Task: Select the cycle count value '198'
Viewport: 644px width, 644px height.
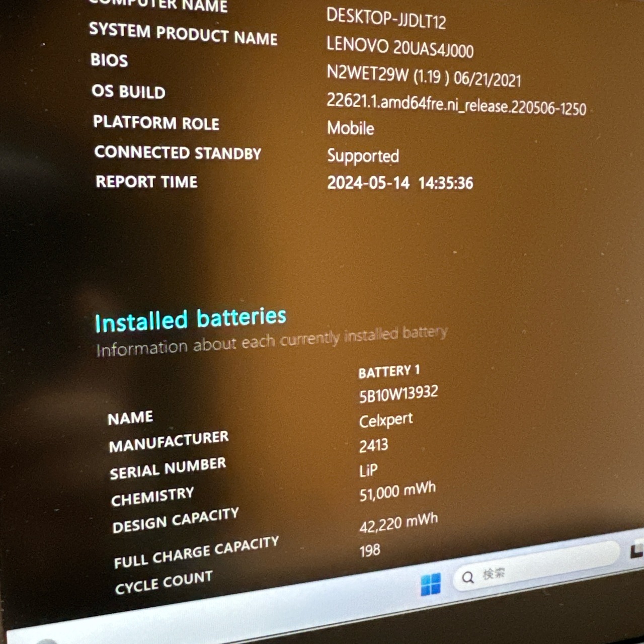Action: [x=370, y=550]
